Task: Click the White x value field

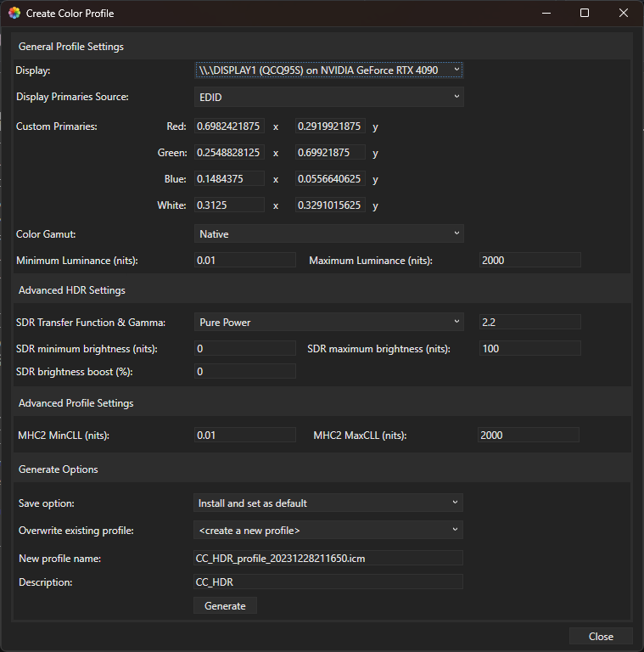Action: pos(229,205)
